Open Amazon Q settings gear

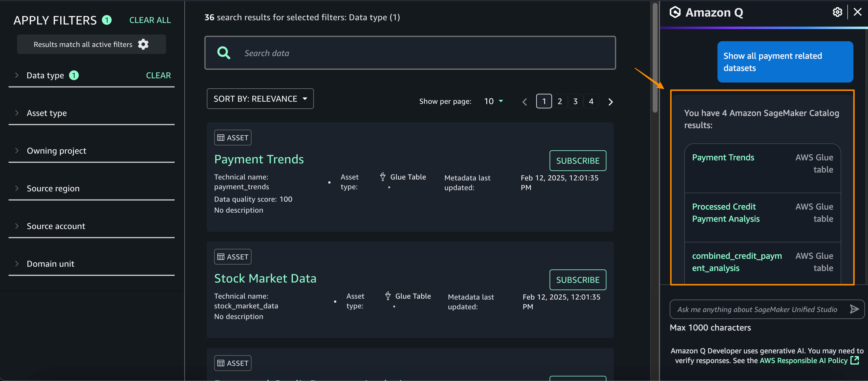tap(837, 13)
